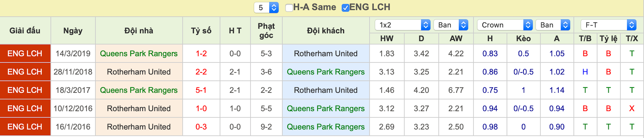This screenshot has width=644, height=138.
Task: Select the red X result in the T/X column
Action: point(632,108)
